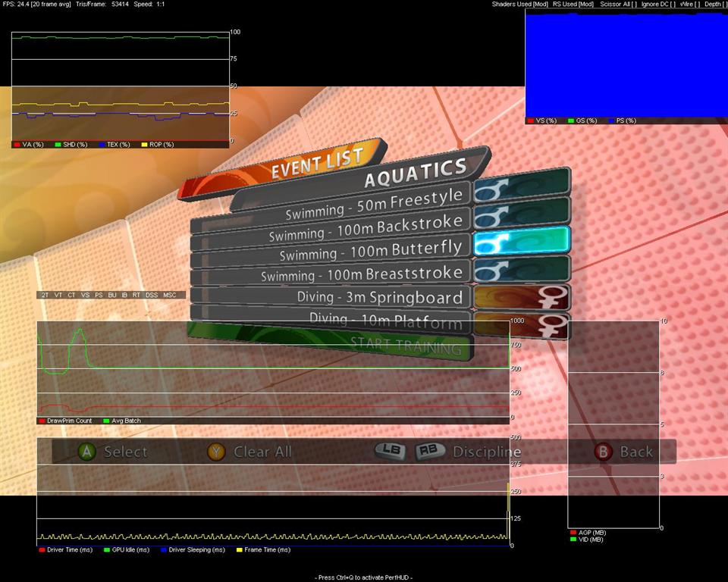Viewport: 728px width, 582px height.
Task: Click the red VA (%) legend swatch
Action: [17, 145]
